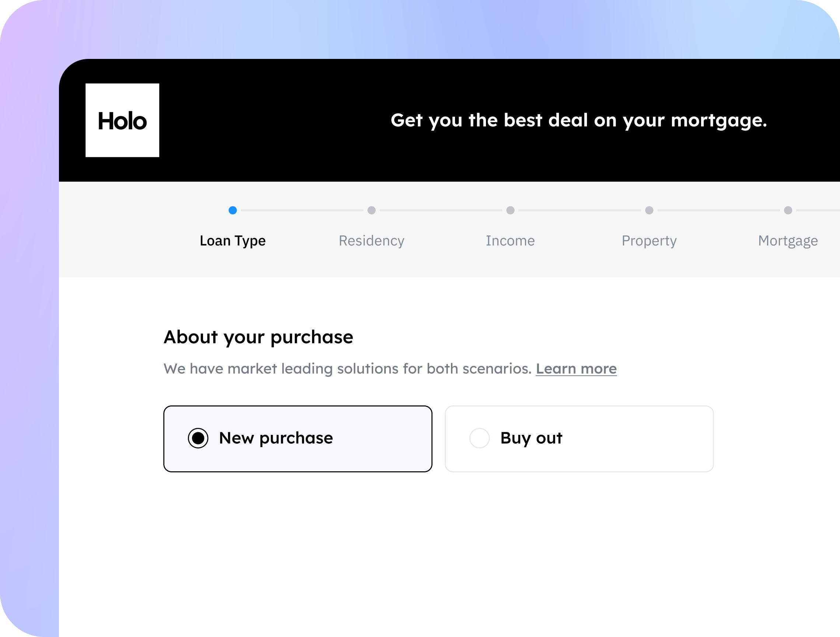Click the Residency step dot
The height and width of the screenshot is (637, 840).
pos(372,210)
